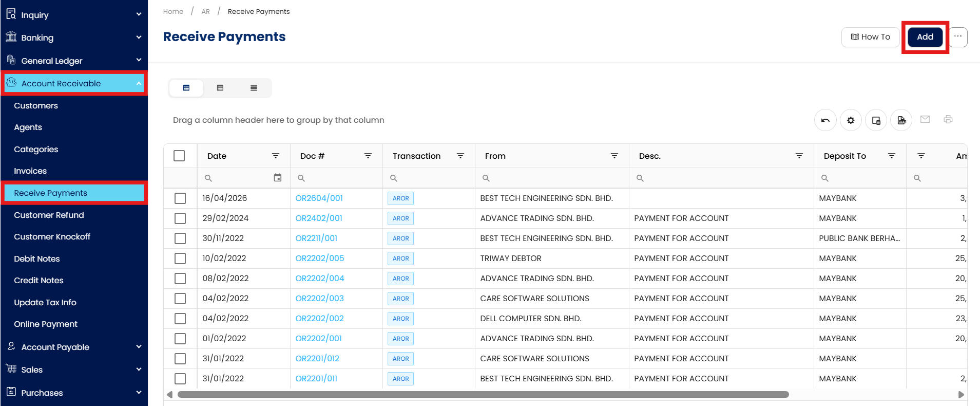The width and height of the screenshot is (980, 406).
Task: Click filter icon on From column
Action: 614,156
